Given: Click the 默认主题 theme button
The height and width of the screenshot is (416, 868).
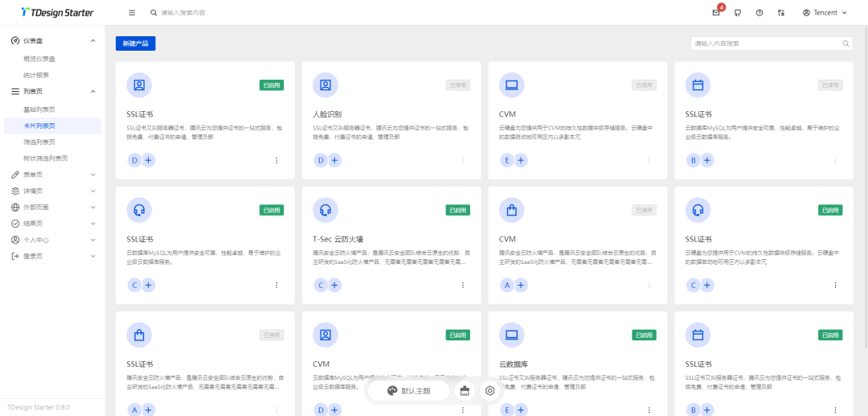Looking at the screenshot, I should (408, 390).
